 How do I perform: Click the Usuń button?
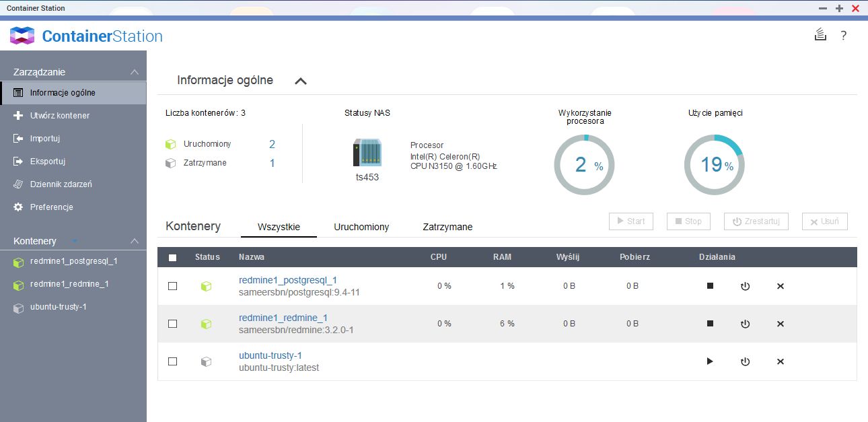point(825,221)
